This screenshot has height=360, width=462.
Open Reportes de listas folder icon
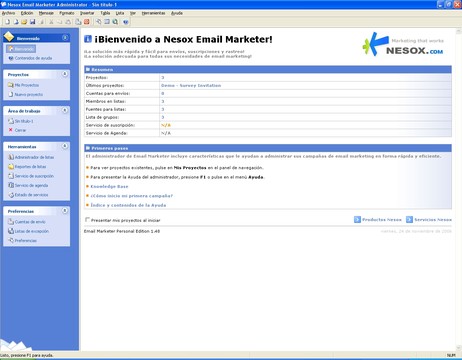click(x=11, y=166)
